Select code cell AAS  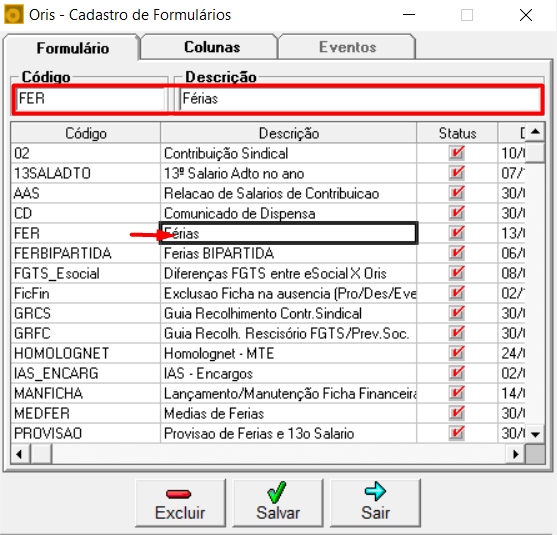pos(86,193)
